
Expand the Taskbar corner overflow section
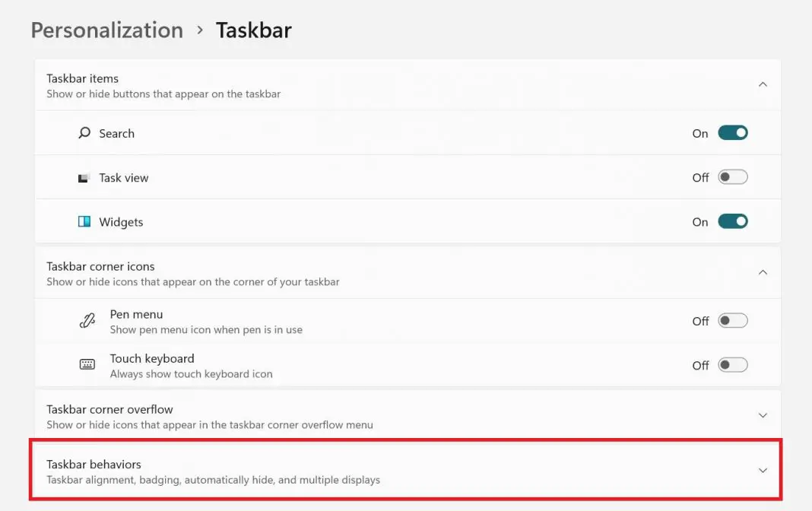[763, 415]
